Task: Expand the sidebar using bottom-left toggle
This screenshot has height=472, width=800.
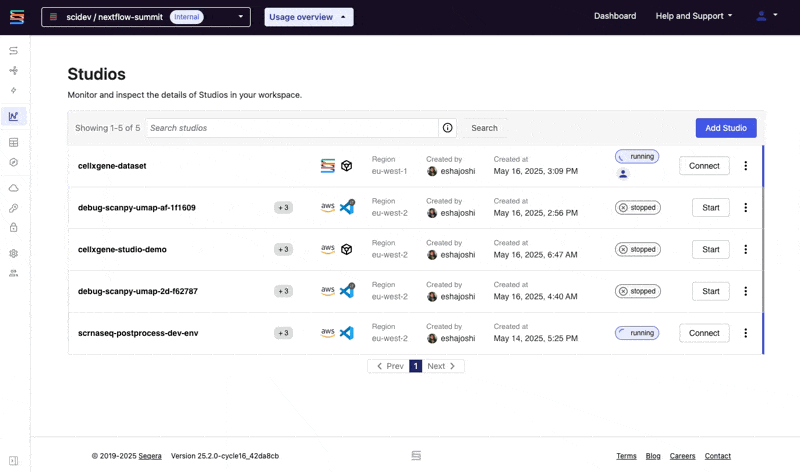Action: (14, 460)
